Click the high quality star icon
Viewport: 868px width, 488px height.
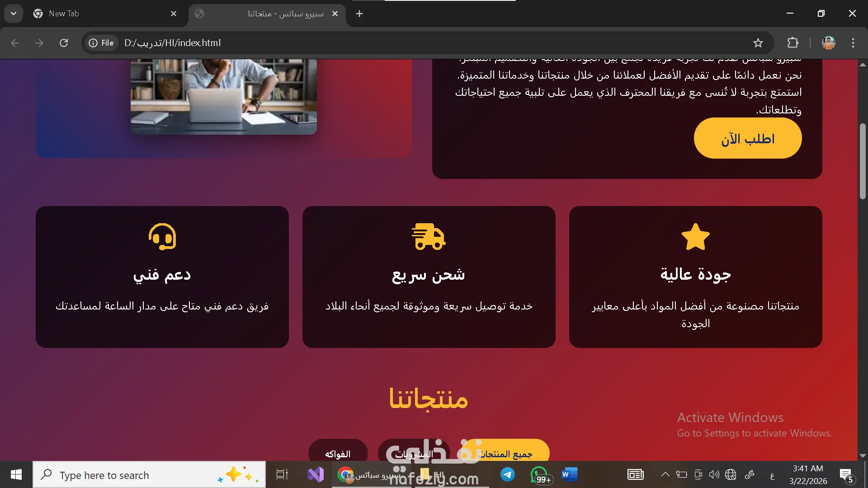click(x=695, y=237)
